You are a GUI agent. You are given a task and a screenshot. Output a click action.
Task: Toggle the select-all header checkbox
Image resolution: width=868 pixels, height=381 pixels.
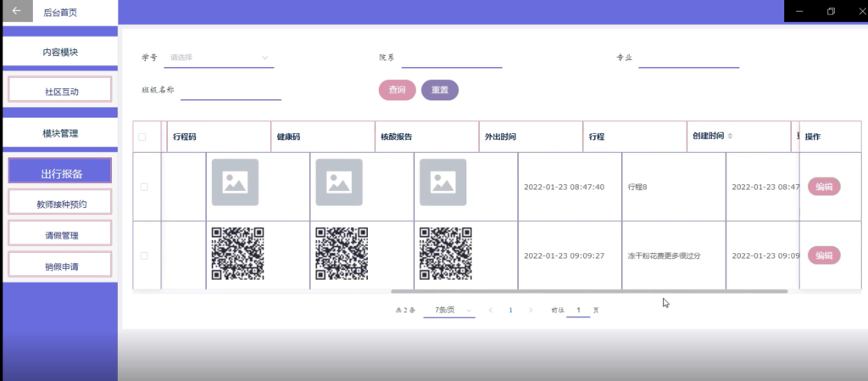(142, 137)
